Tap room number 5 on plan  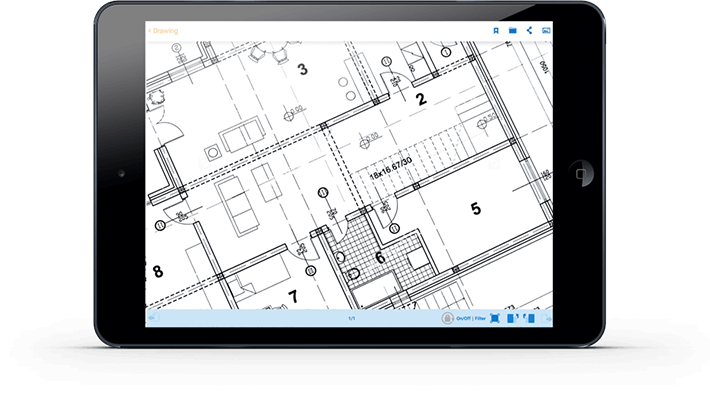click(475, 209)
